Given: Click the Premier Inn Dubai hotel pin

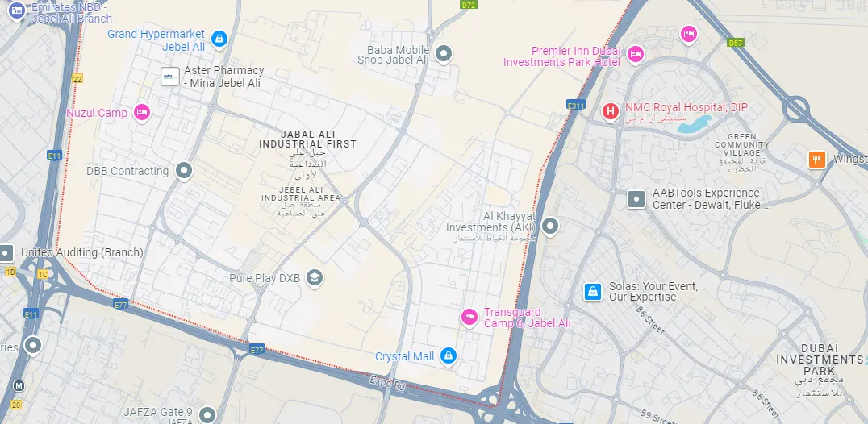Looking at the screenshot, I should (x=636, y=55).
